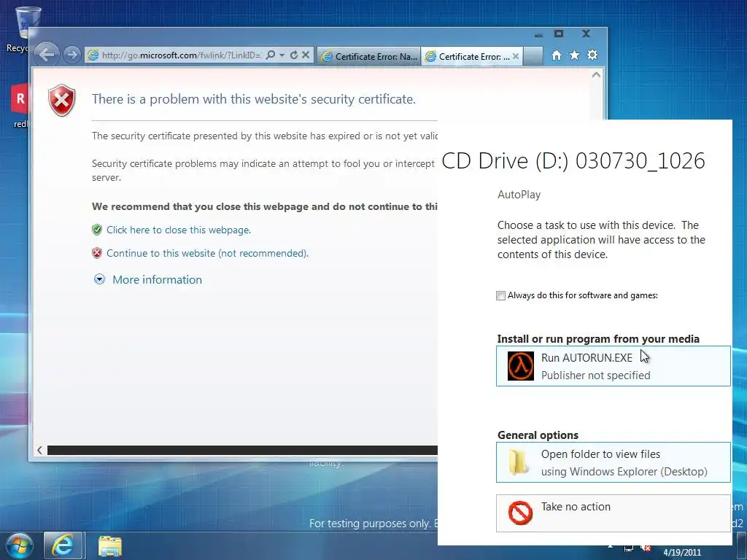Click the Internet Explorer taskbar icon

63,545
